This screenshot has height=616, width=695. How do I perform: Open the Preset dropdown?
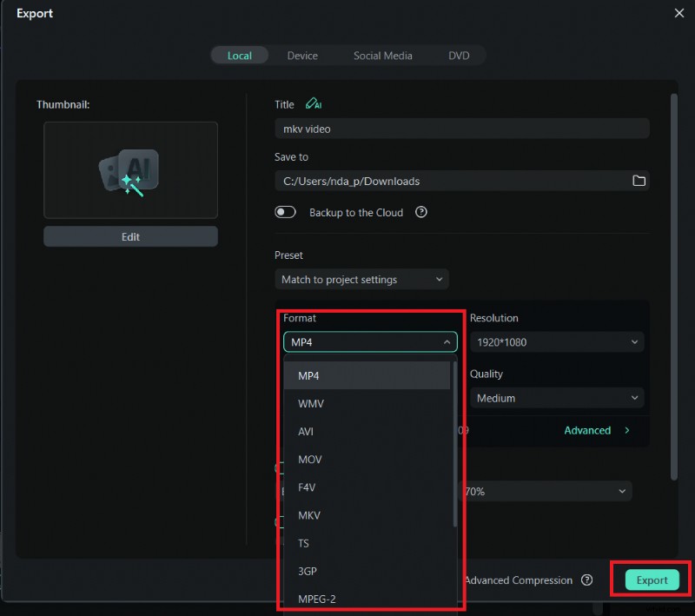pos(361,279)
